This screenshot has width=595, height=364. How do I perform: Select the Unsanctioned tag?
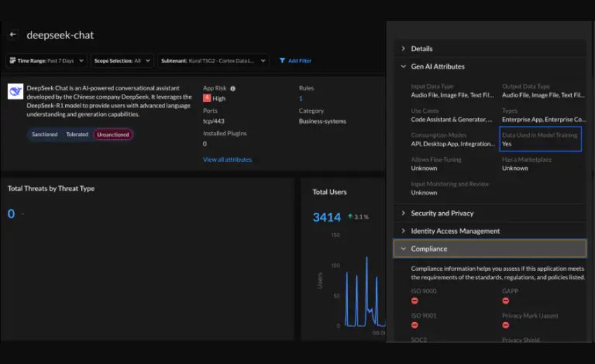(113, 134)
